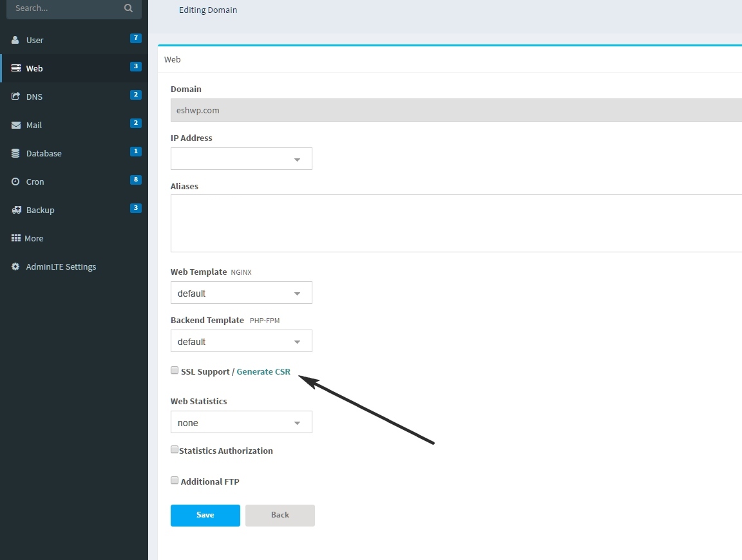
Task: Open the Backend Template PHP-FPM dropdown
Action: point(241,341)
